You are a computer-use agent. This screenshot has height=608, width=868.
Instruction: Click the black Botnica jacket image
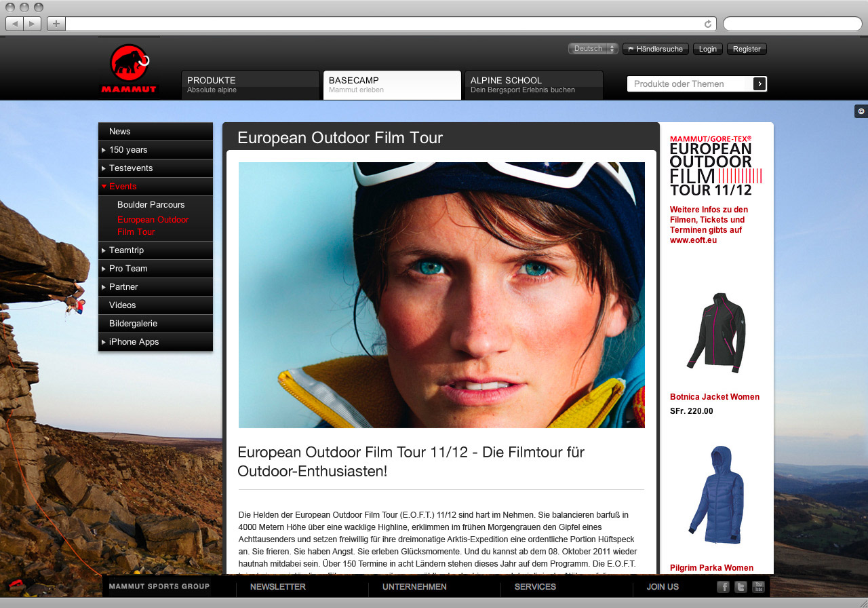pyautogui.click(x=716, y=332)
